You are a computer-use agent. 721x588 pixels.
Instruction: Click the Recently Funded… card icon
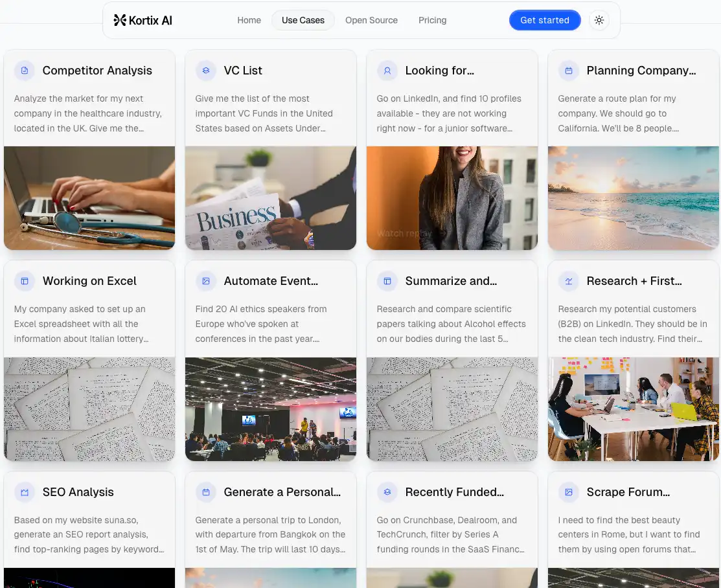387,492
